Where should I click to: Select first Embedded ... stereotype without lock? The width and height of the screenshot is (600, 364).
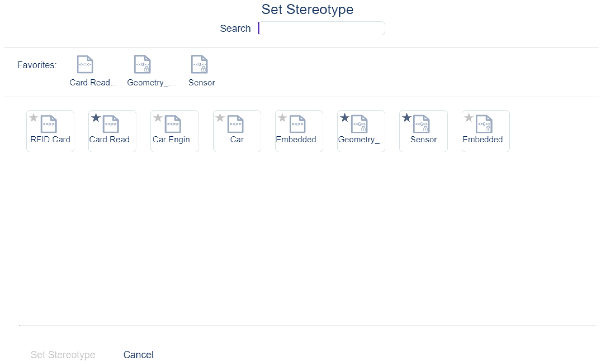click(298, 124)
